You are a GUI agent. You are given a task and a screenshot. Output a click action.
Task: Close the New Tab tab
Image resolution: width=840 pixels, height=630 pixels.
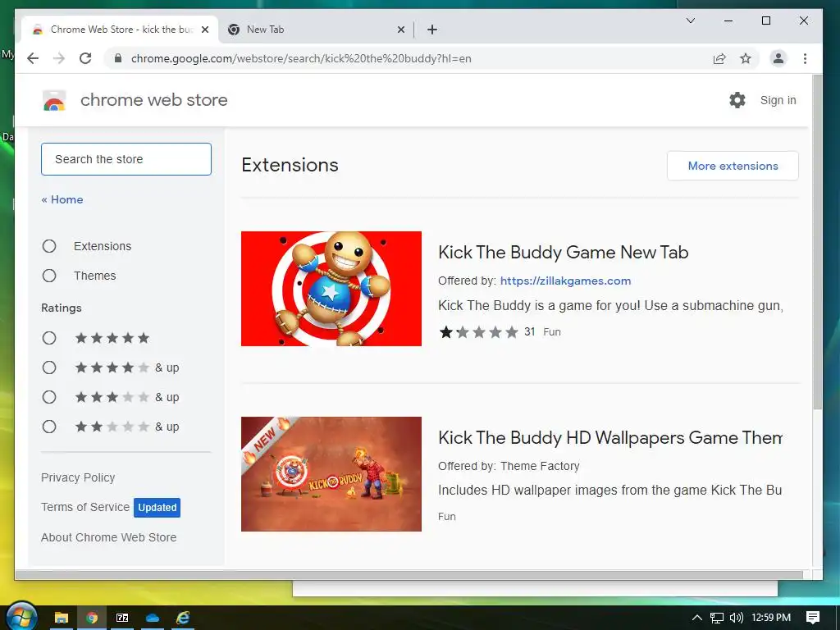click(400, 30)
